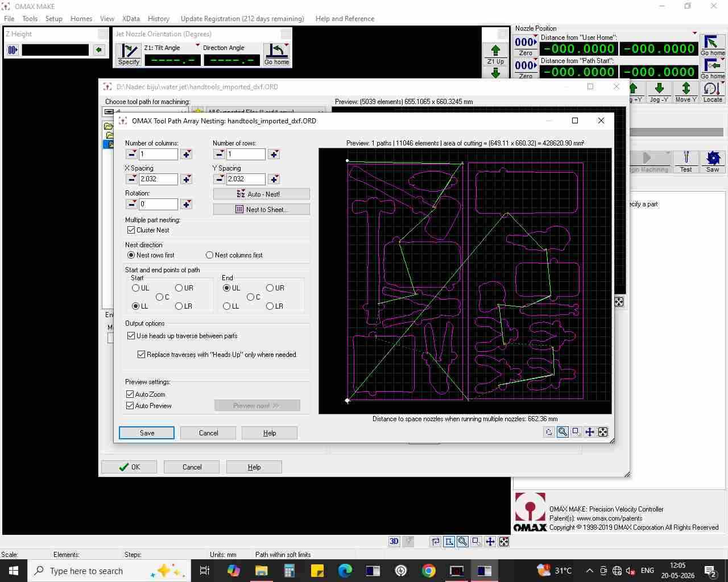728x582 pixels.
Task: Click Go home for jet nozzle orientation
Action: 277,55
